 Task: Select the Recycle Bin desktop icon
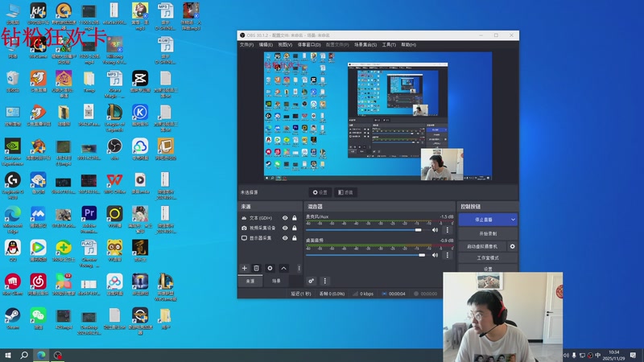[13, 81]
